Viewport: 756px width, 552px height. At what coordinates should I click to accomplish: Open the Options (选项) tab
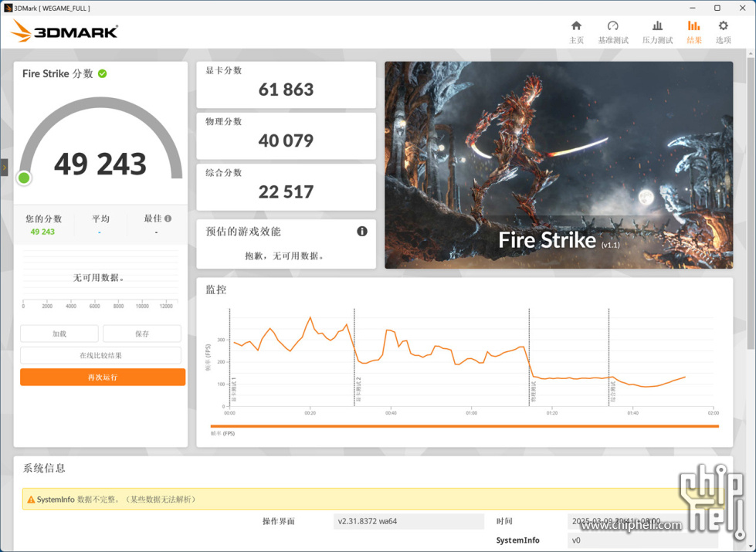[724, 32]
